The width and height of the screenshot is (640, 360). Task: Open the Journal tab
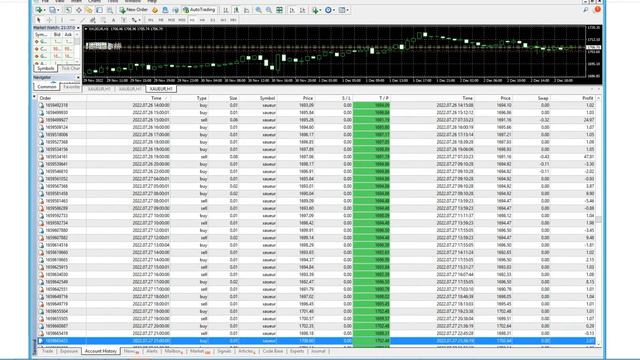[318, 351]
